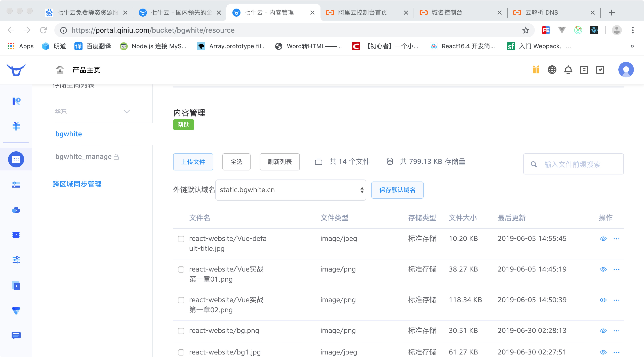
Task: Click the 保存默认域名 button
Action: point(397,190)
